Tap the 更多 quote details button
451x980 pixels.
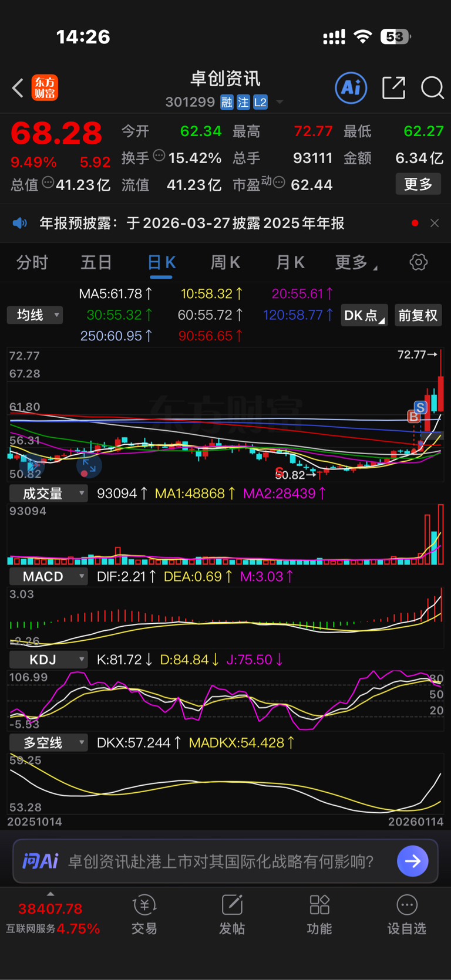[x=418, y=184]
